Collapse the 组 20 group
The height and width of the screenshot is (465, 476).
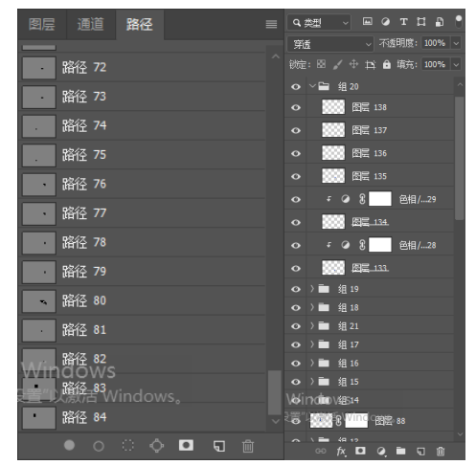[x=312, y=86]
